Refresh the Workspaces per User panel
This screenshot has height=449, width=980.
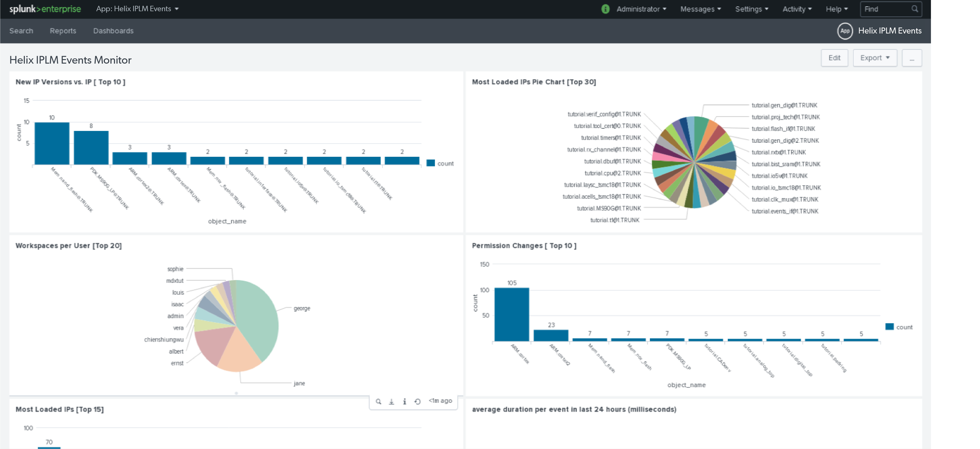pos(417,401)
